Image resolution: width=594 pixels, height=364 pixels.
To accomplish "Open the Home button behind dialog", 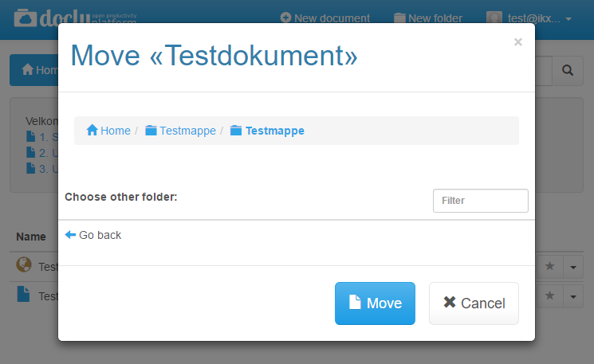I will [34, 70].
